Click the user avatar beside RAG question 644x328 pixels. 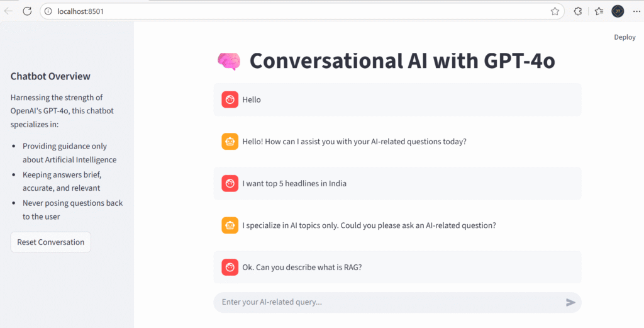[x=230, y=267]
